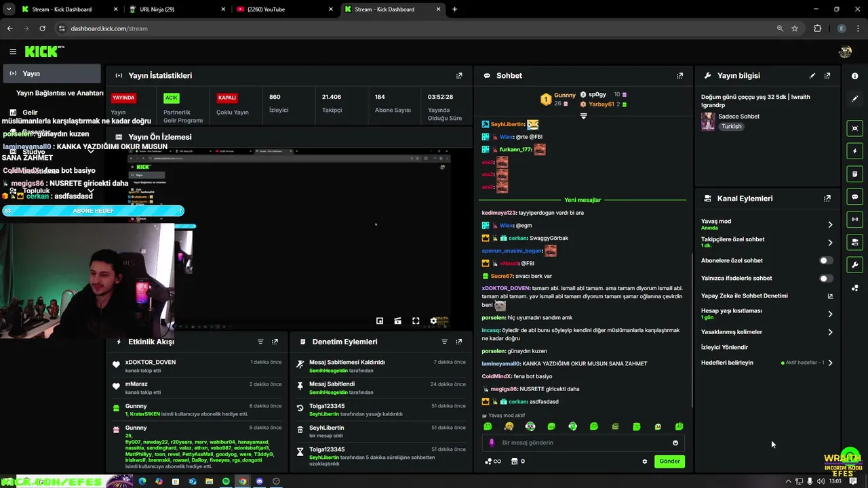Screen dimensions: 868x488
Task: Pop out the Yayın bilgisi panel
Action: click(x=827, y=76)
